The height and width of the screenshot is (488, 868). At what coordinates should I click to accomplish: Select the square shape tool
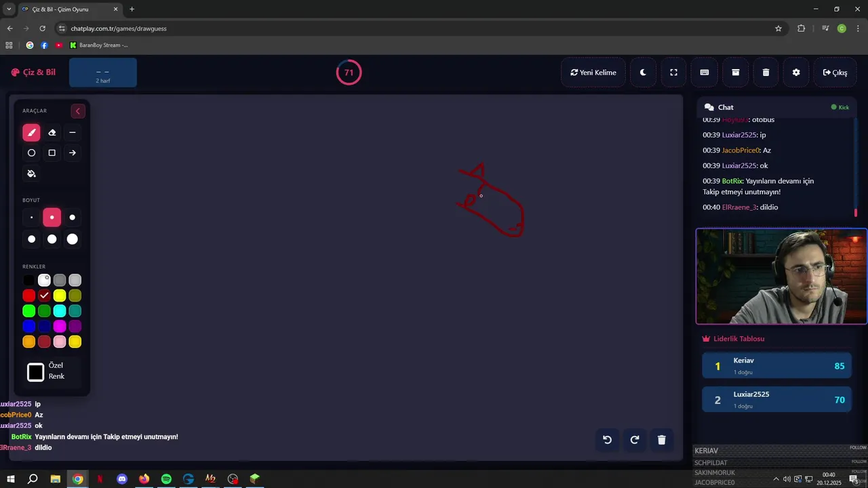coord(52,153)
